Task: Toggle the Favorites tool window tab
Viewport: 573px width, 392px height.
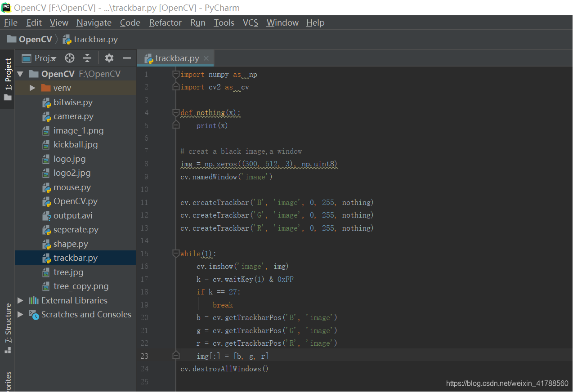Action: click(x=8, y=380)
